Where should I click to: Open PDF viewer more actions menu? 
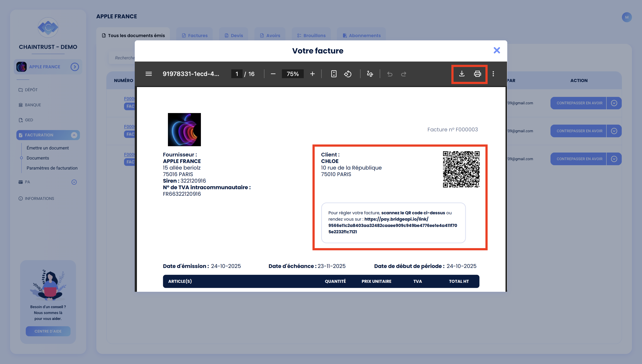(493, 74)
